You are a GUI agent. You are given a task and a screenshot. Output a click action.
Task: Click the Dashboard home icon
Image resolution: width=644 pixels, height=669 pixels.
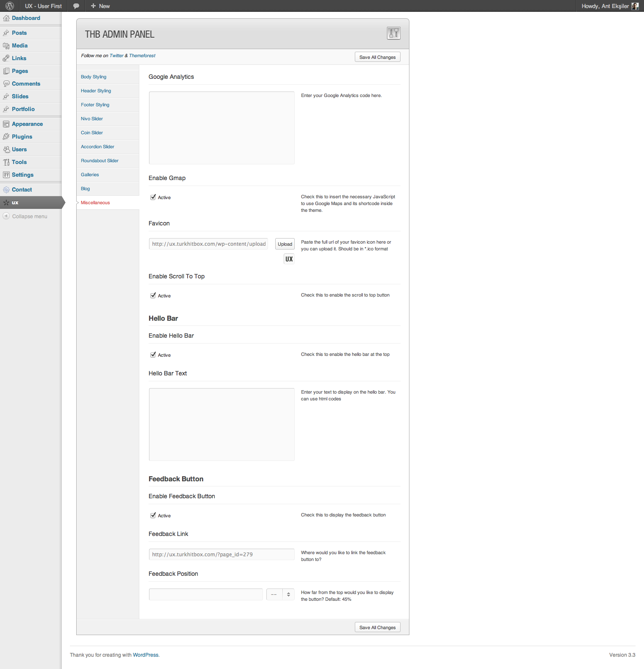click(6, 18)
